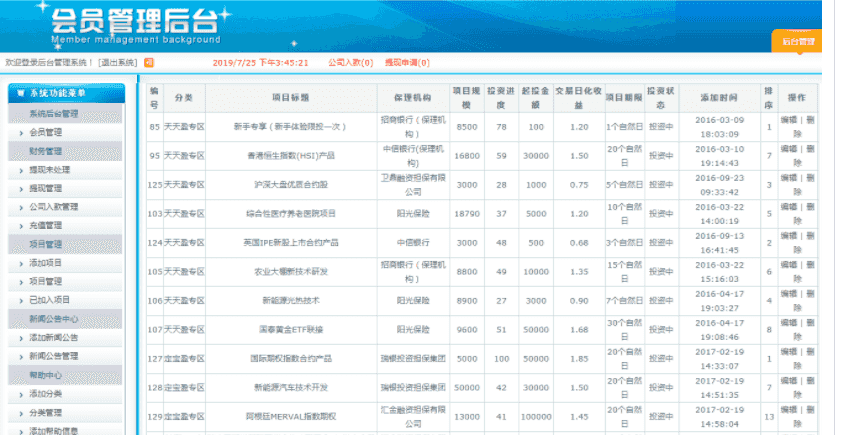Click 编辑 for project number 125
Viewport: 842px width, 435px height.
tap(788, 178)
